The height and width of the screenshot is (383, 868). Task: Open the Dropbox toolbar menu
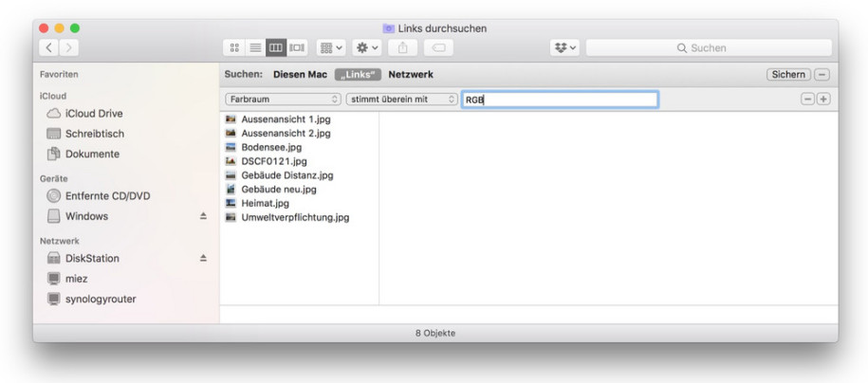tap(564, 47)
